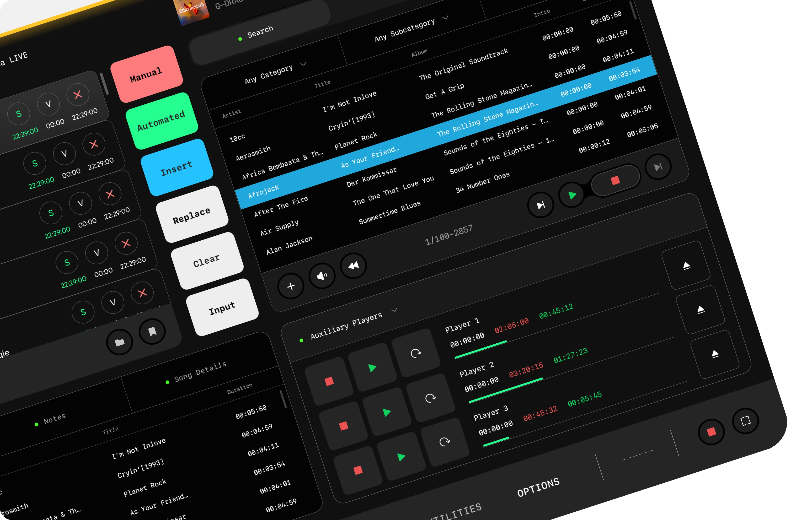Click the album art thumbnail

pyautogui.click(x=191, y=11)
